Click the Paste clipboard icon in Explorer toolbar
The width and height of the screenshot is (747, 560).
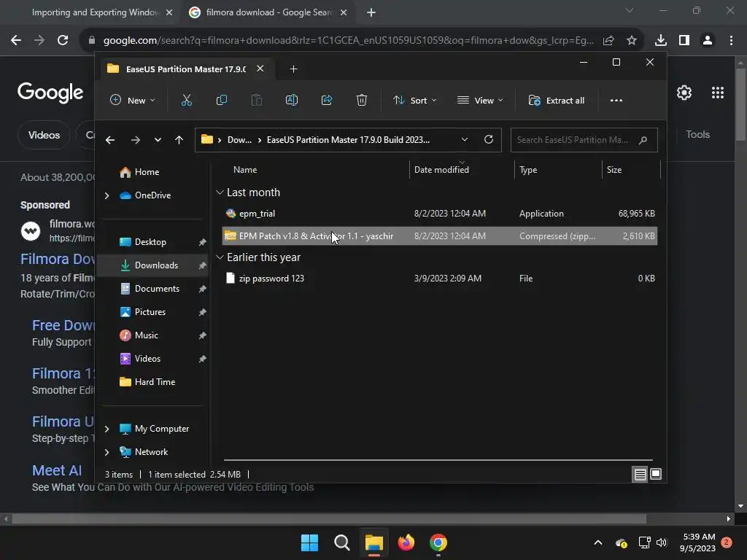(257, 101)
